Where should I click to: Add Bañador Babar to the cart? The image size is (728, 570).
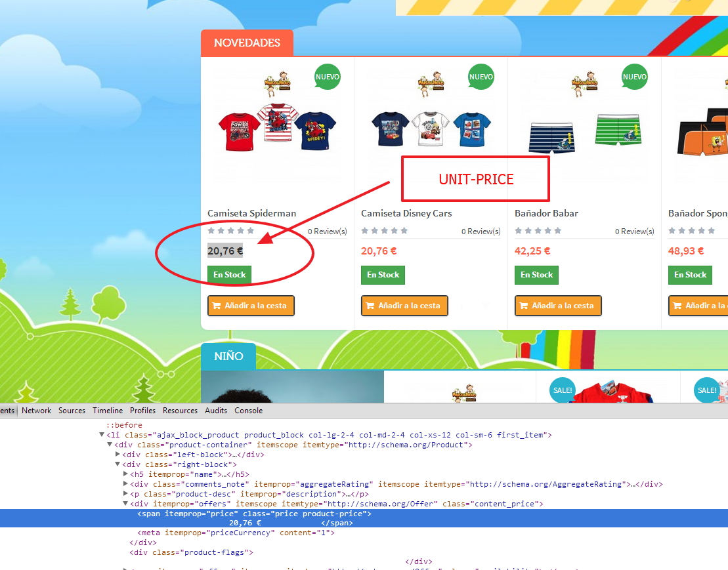(x=558, y=306)
